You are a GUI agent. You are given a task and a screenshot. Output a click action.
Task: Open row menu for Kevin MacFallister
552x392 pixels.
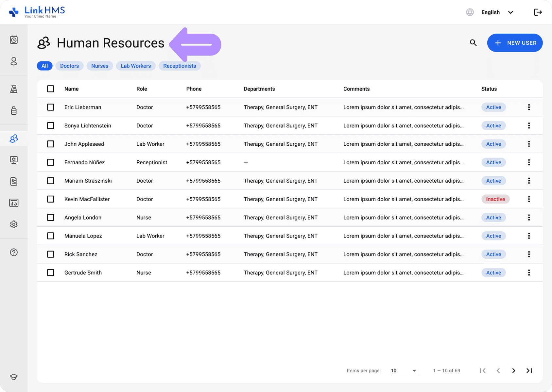coord(529,199)
